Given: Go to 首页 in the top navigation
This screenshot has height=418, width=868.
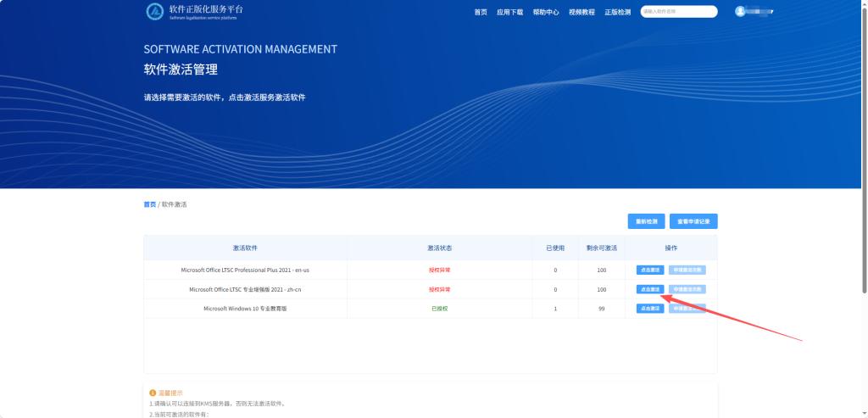Looking at the screenshot, I should pos(481,12).
